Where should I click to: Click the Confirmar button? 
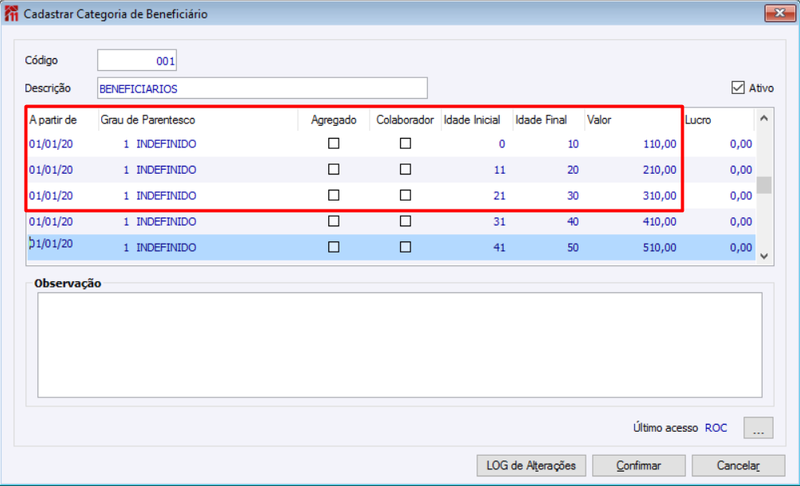pos(639,466)
